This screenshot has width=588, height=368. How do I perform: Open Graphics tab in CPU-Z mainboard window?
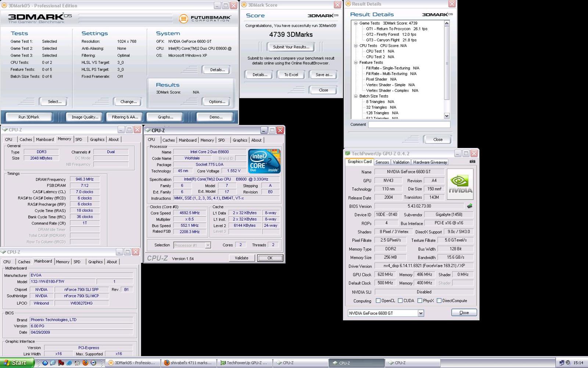96,262
